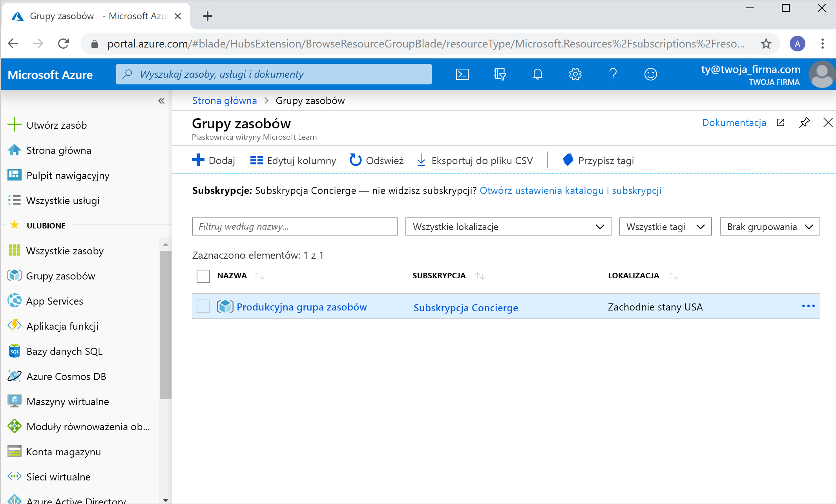The width and height of the screenshot is (836, 504).
Task: Expand Brak grupowania dropdown
Action: coord(770,226)
